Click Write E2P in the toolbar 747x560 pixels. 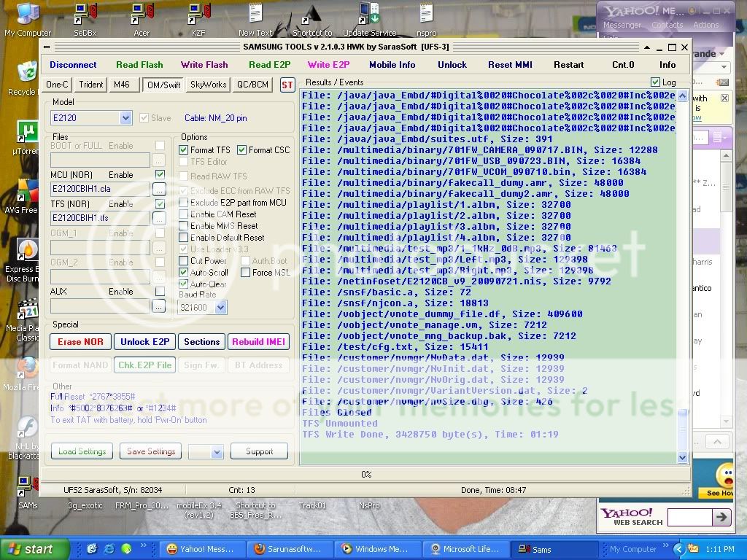(x=329, y=65)
